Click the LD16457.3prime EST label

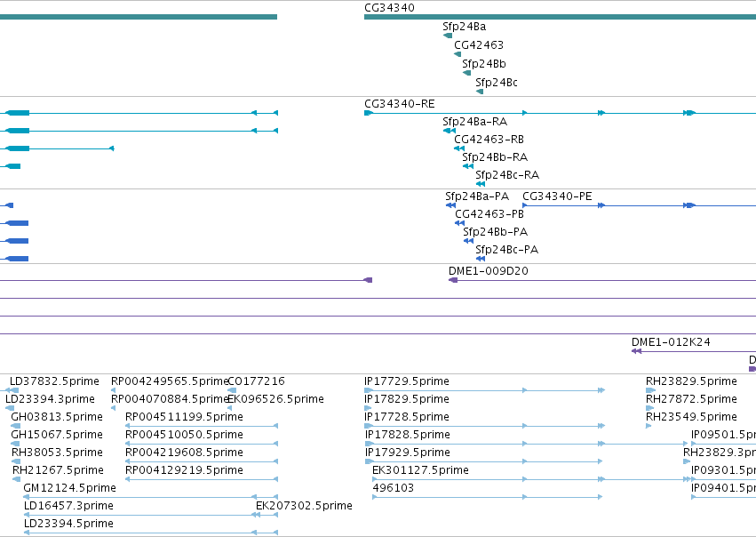(68, 506)
